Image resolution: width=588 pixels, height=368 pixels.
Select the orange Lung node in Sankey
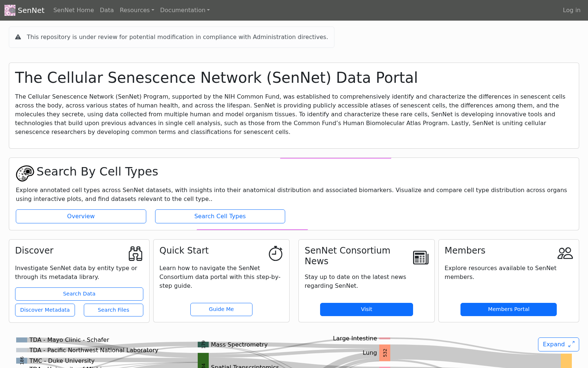coord(385,353)
